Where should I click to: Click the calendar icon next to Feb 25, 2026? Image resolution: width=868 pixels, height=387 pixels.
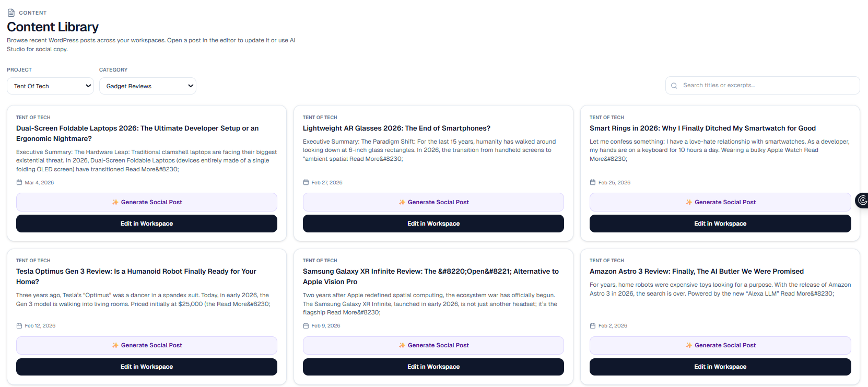593,182
